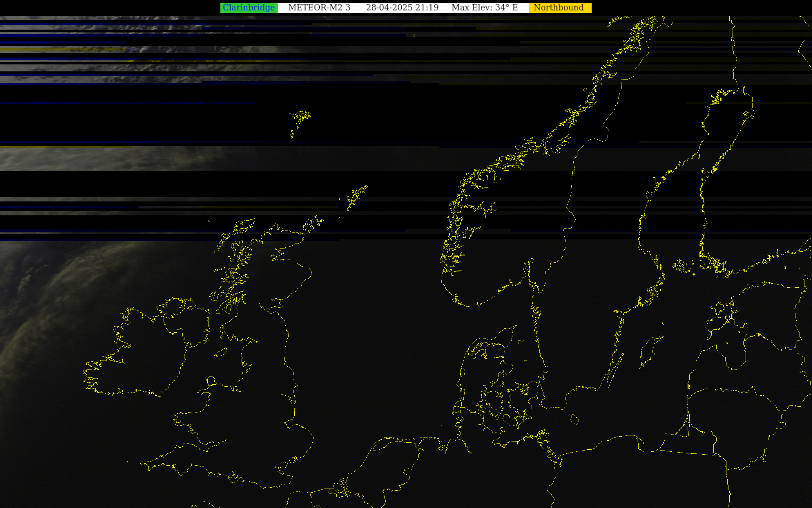The width and height of the screenshot is (812, 508).
Task: Click the green Clarinbridge station label
Action: [249, 8]
